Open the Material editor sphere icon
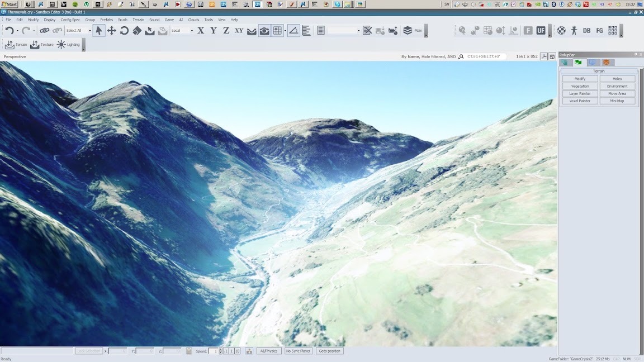 (x=561, y=30)
